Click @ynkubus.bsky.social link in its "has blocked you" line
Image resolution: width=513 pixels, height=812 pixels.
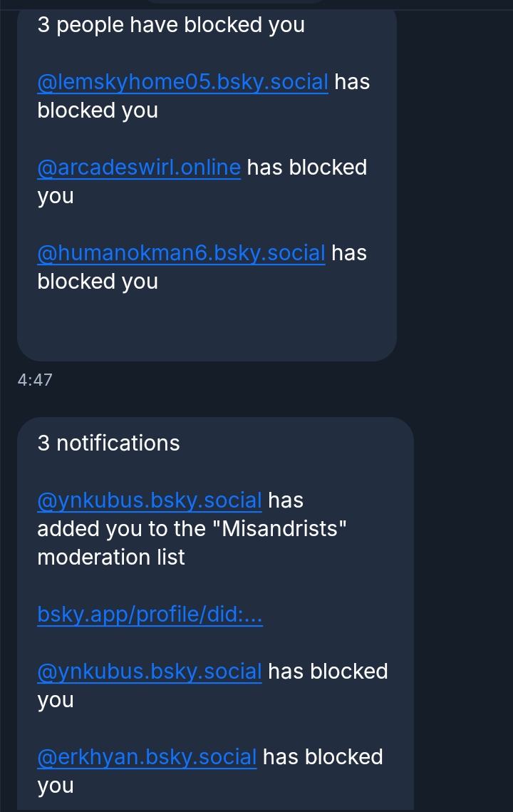(150, 672)
